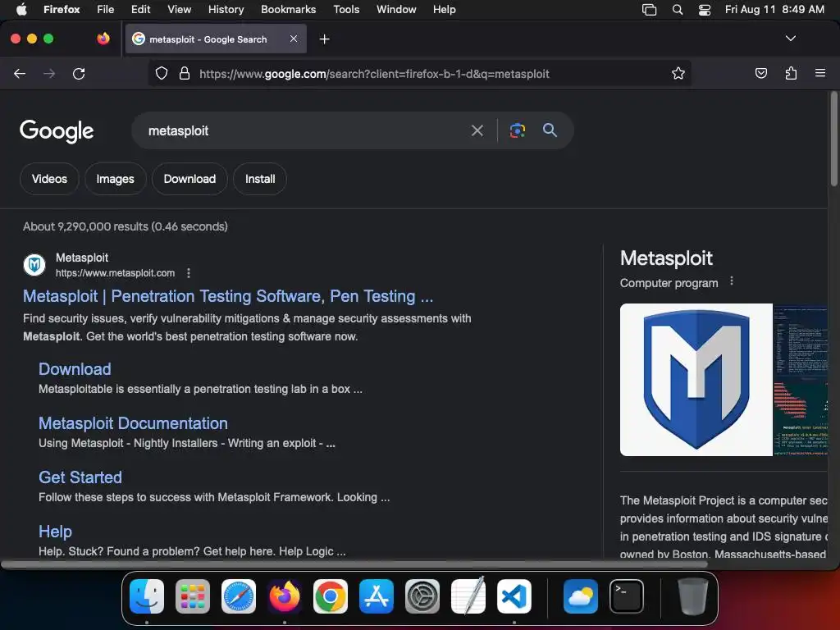Open the Metasploit console screenshot thumbnail

point(801,380)
